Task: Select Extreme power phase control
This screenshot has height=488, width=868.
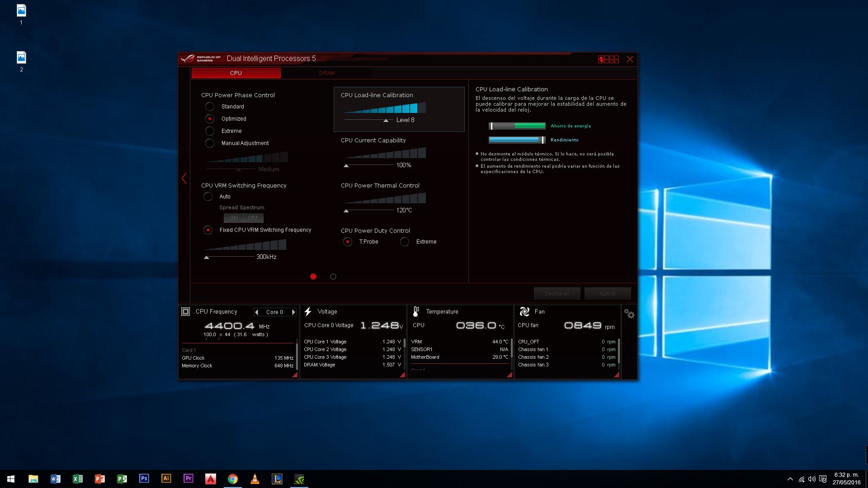Action: click(x=210, y=131)
